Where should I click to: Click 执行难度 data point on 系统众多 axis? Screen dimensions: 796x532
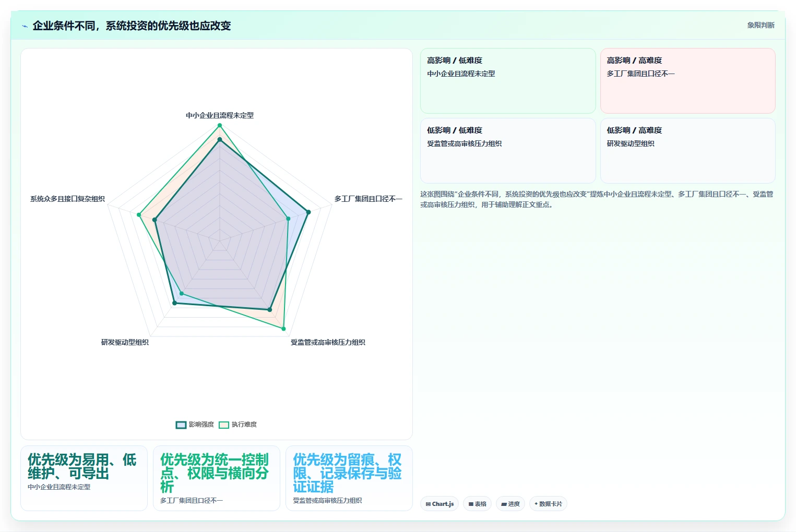click(x=139, y=215)
